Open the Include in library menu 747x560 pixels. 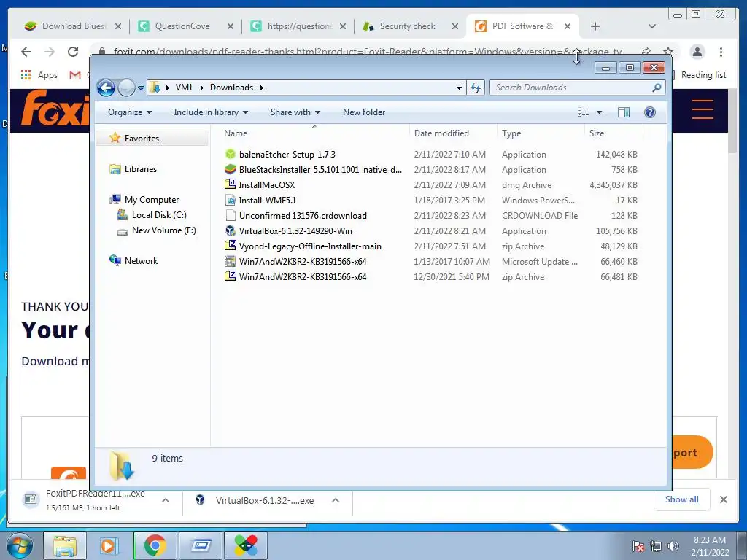[211, 112]
